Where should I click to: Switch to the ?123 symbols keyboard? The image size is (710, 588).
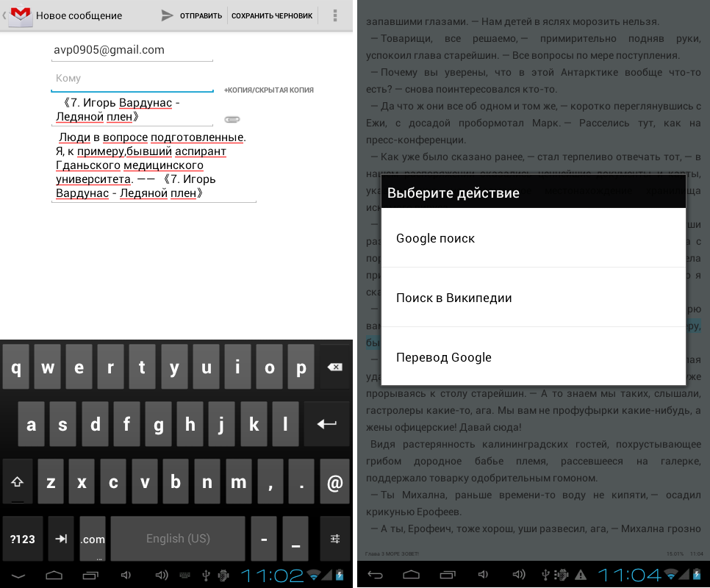(23, 539)
